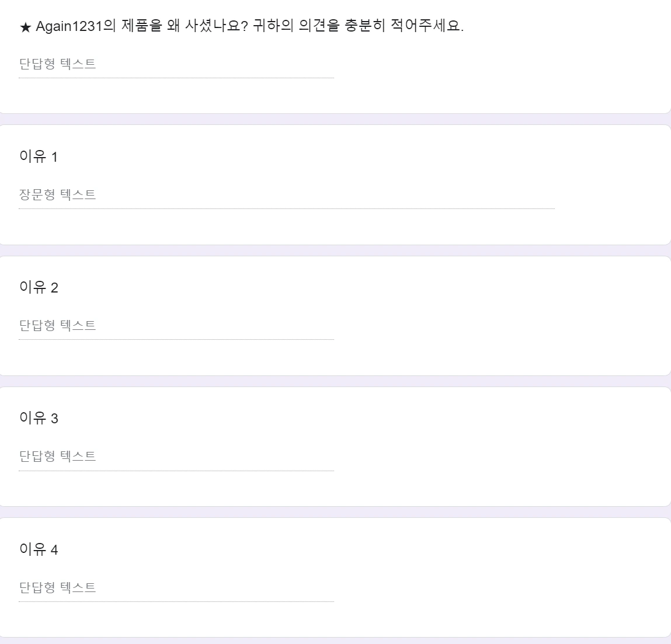Click the 이유 2 section title
The height and width of the screenshot is (644, 671).
[37, 287]
